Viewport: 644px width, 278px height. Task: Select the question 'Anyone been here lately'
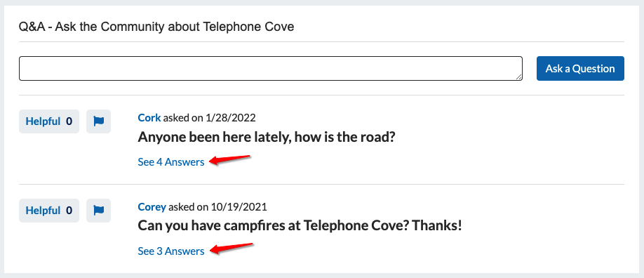266,137
